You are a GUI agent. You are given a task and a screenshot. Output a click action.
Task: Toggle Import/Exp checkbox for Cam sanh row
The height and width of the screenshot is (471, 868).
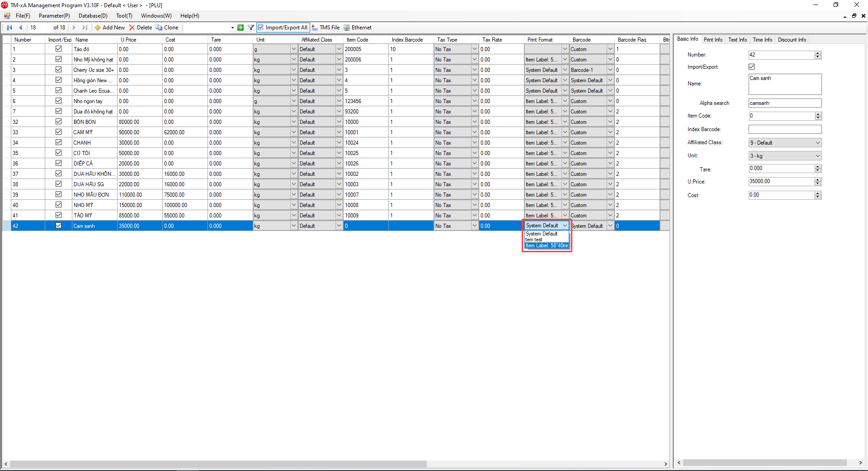(x=58, y=226)
